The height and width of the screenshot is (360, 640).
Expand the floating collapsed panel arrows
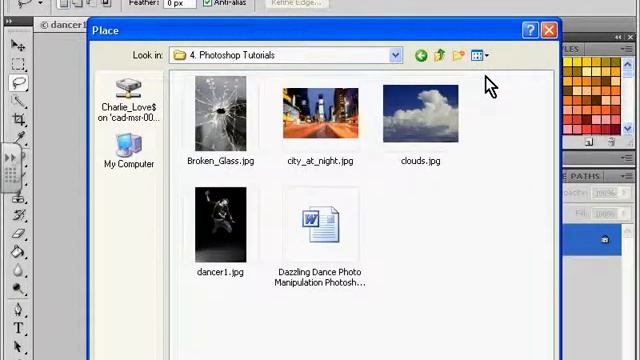pyautogui.click(x=10, y=157)
